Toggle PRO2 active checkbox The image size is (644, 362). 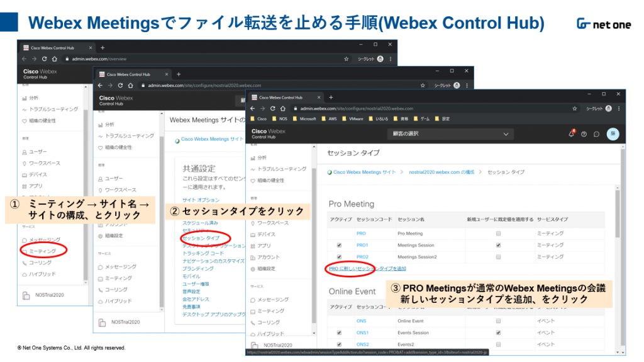click(339, 257)
